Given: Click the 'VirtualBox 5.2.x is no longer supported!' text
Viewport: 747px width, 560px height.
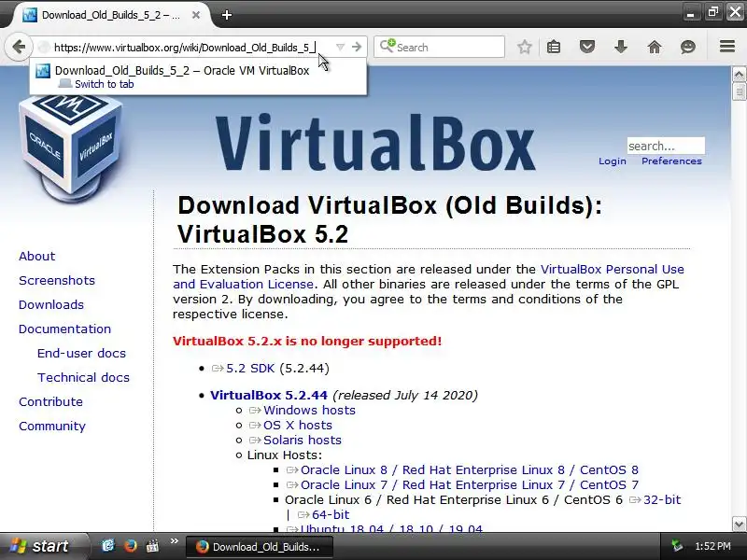Looking at the screenshot, I should [x=307, y=342].
